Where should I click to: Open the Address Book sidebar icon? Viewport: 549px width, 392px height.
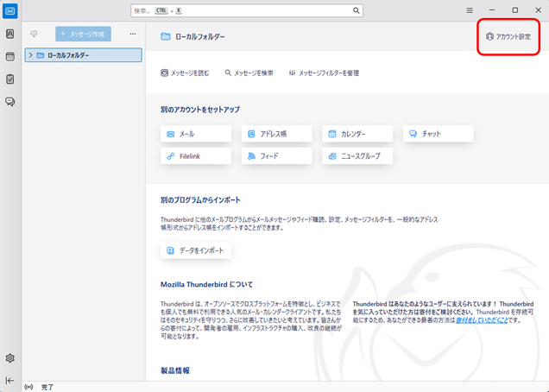tap(9, 34)
